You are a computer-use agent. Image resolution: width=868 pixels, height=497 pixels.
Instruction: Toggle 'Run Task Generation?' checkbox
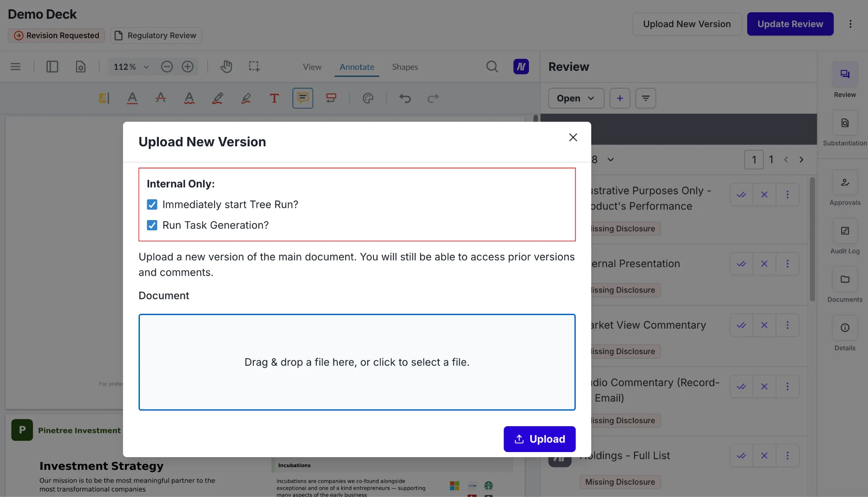[152, 225]
